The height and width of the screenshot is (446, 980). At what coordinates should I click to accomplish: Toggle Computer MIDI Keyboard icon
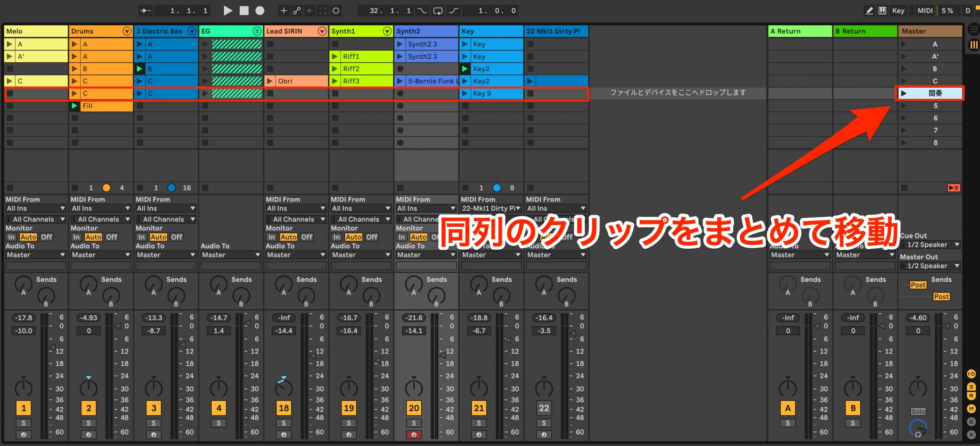pos(882,11)
